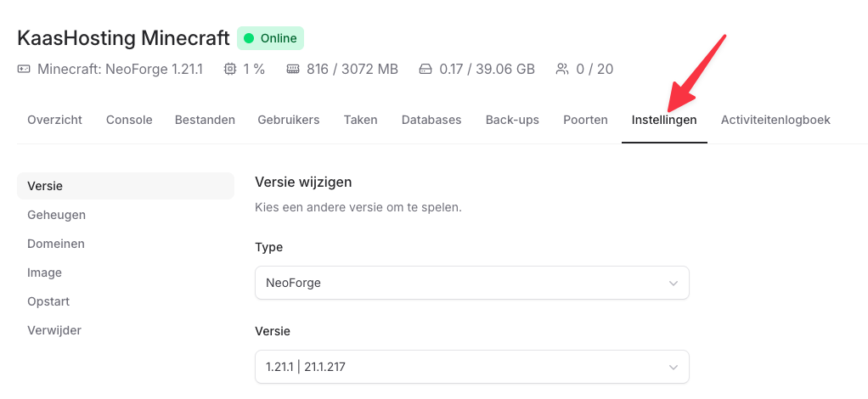Screen dimensions: 868x399
Task: Click the memory RAM icon
Action: (293, 69)
